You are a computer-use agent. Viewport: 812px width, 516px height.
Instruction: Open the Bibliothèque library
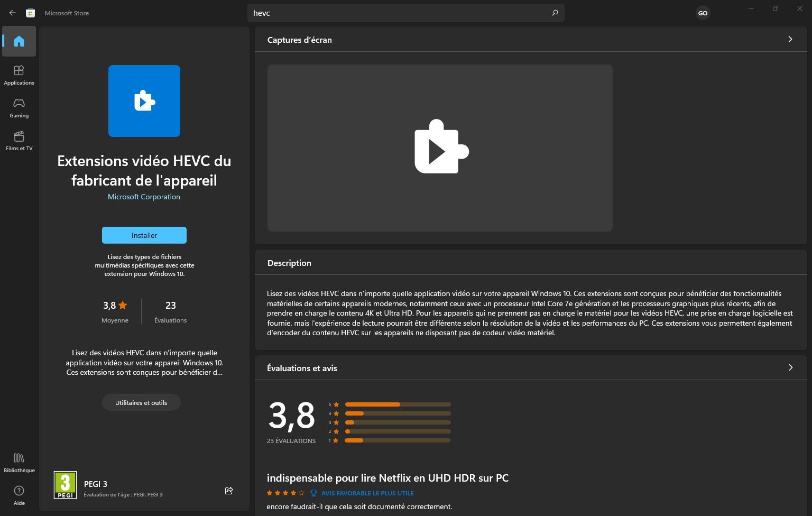tap(19, 463)
